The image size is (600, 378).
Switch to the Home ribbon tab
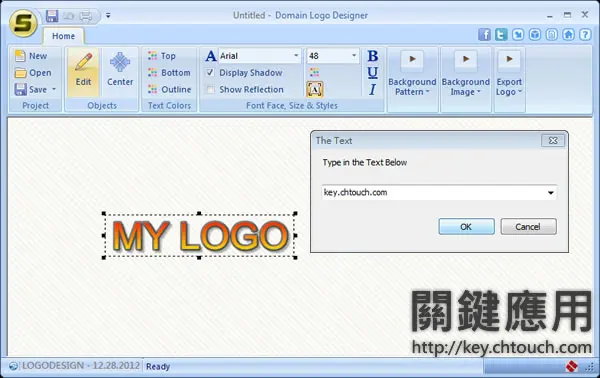[64, 36]
